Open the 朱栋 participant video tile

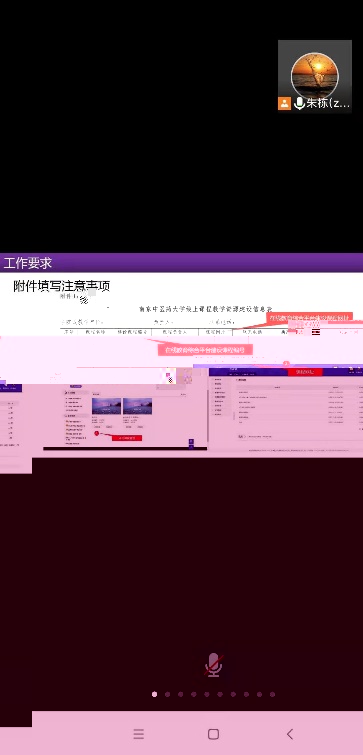pyautogui.click(x=315, y=77)
